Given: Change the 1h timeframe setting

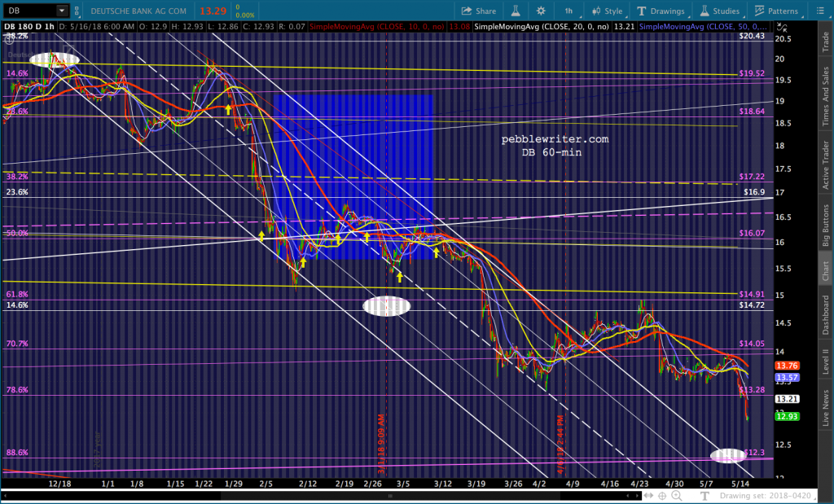Looking at the screenshot, I should (x=568, y=11).
